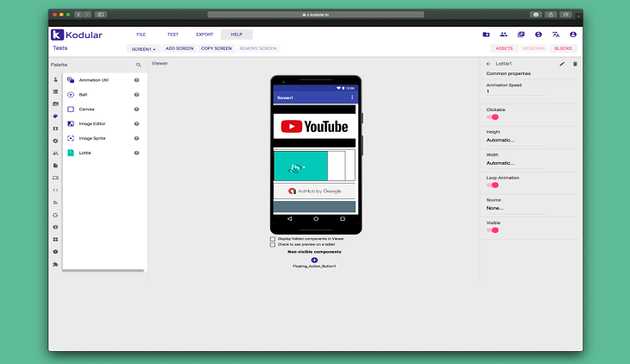
Task: Select the paint palette Drawing category icon
Action: coord(55,116)
